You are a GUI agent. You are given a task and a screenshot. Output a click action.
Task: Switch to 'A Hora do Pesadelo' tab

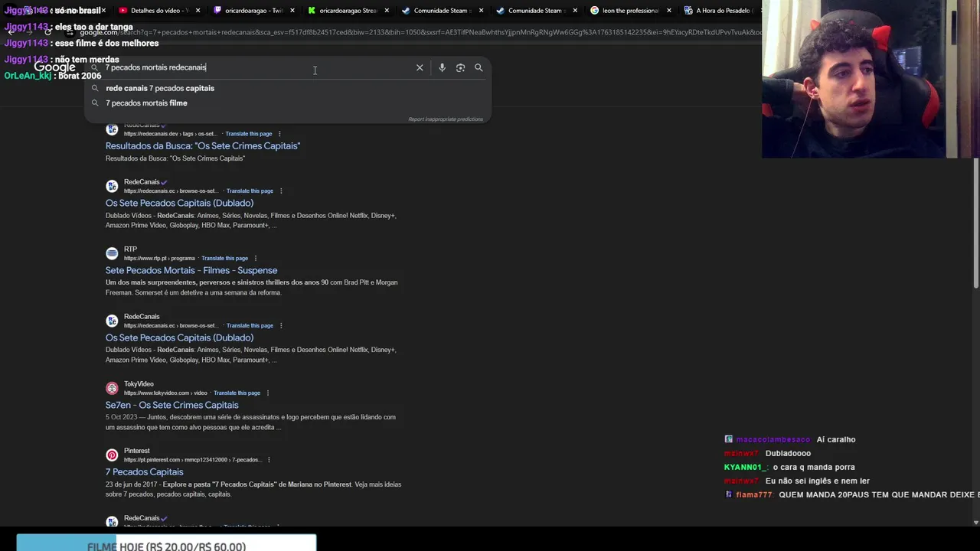pos(720,11)
